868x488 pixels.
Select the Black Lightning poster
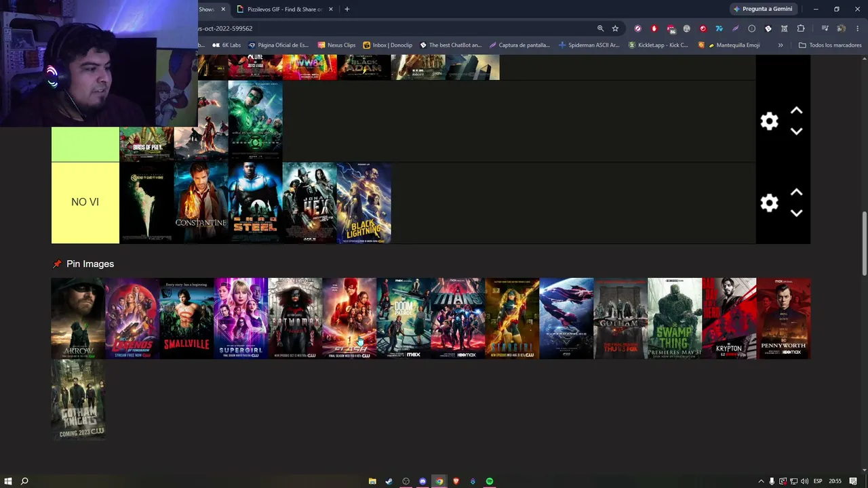pos(363,203)
